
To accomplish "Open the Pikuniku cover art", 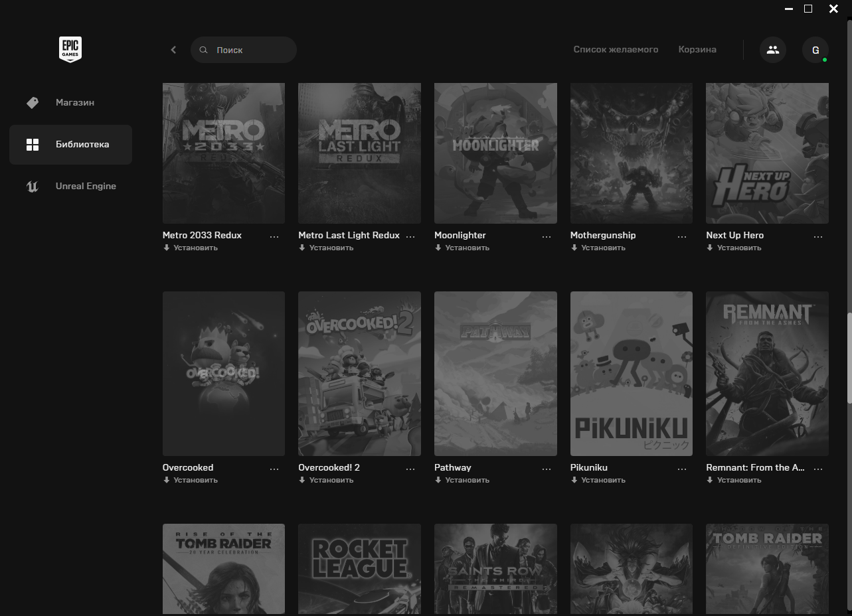I will coord(632,374).
